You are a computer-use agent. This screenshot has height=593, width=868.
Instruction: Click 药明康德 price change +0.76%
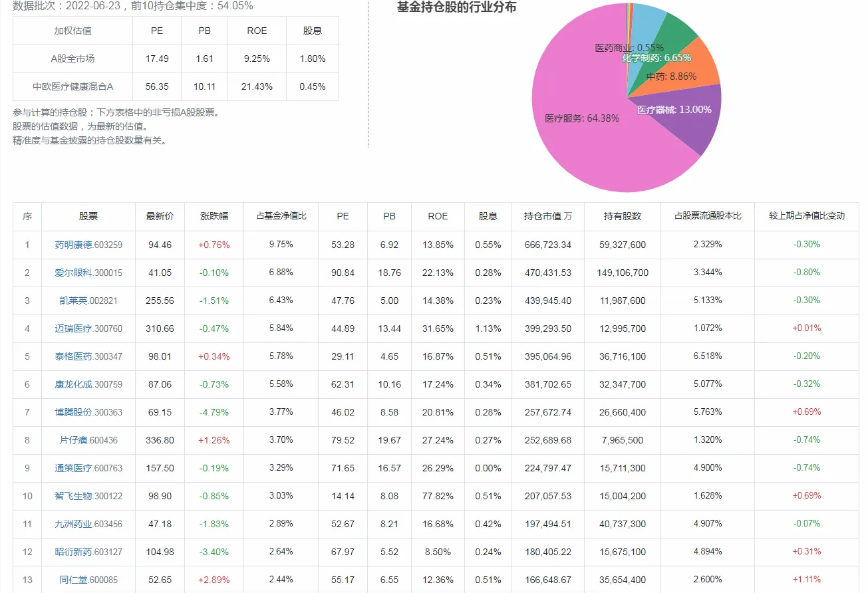click(214, 245)
